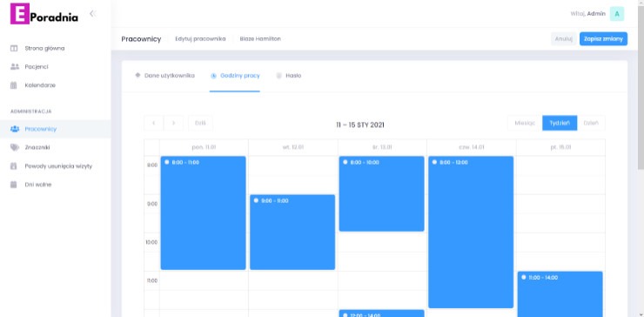Image resolution: width=644 pixels, height=317 pixels.
Task: Click Edytuj pracownika breadcrumb
Action: 200,39
